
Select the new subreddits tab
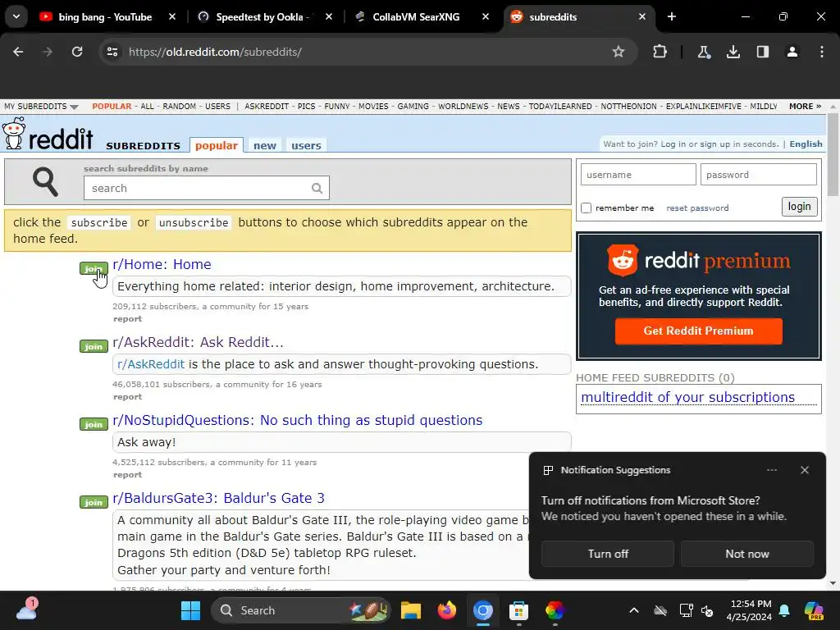[x=265, y=145]
